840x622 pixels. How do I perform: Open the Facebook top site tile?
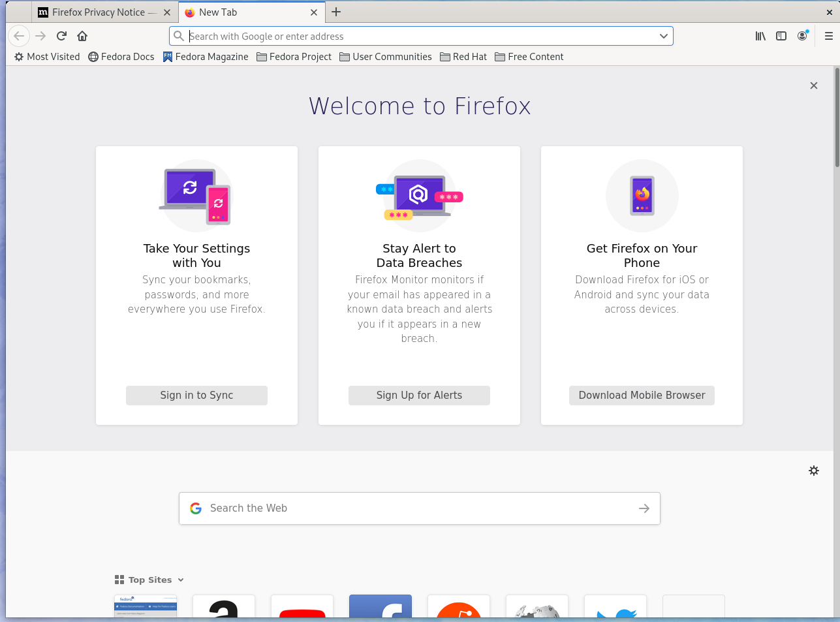(381, 606)
